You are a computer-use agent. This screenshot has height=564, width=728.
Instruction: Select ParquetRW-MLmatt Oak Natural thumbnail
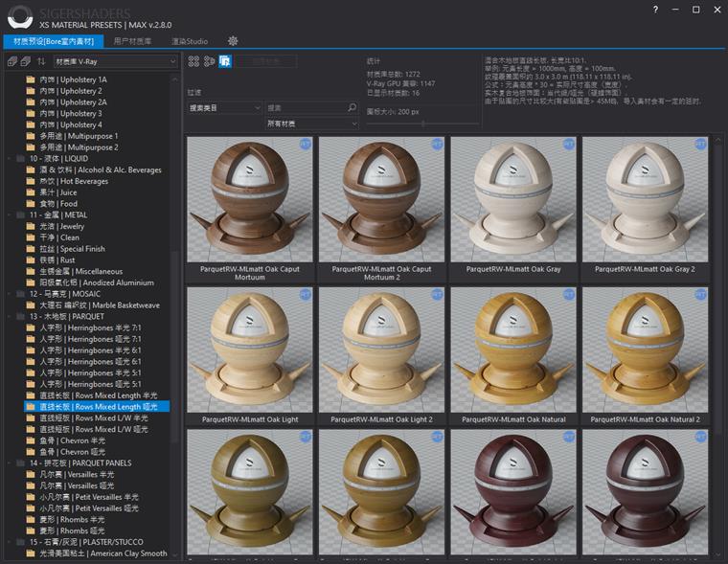coord(513,350)
